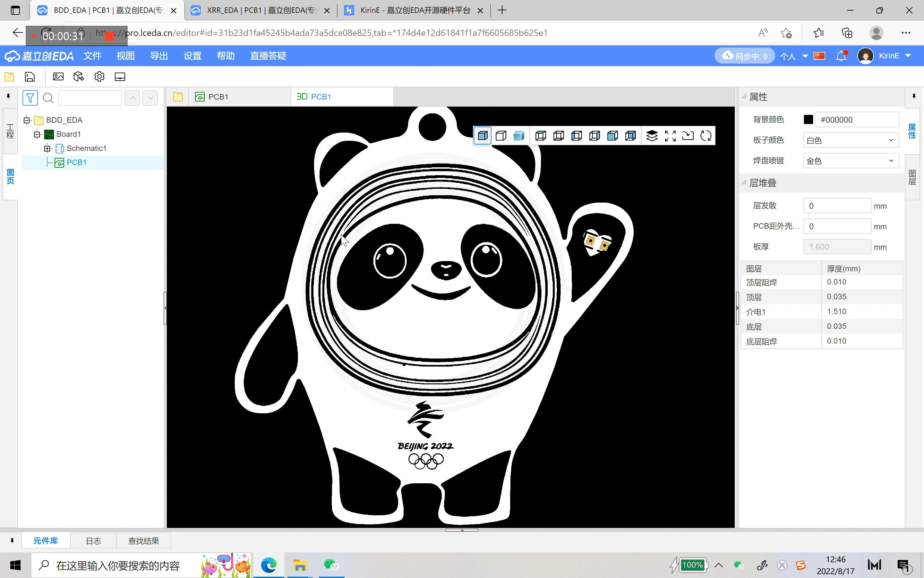Click the folder icon left of PCB1 tab
The width and height of the screenshot is (924, 578).
click(x=178, y=97)
